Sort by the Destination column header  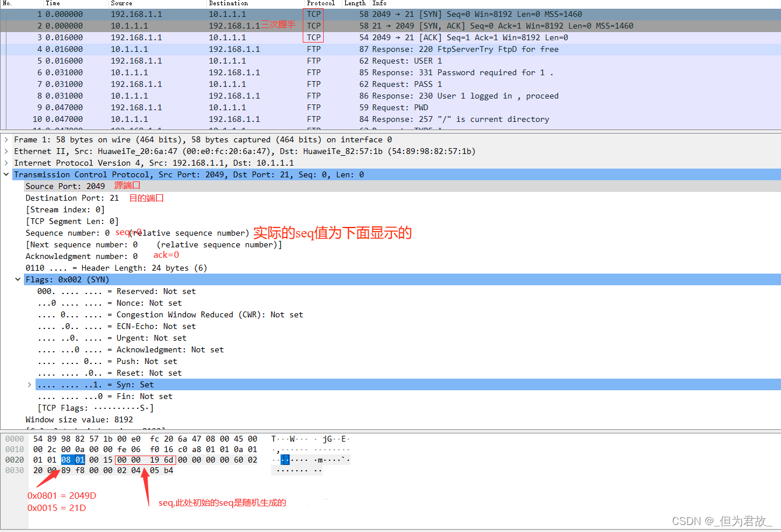228,3
